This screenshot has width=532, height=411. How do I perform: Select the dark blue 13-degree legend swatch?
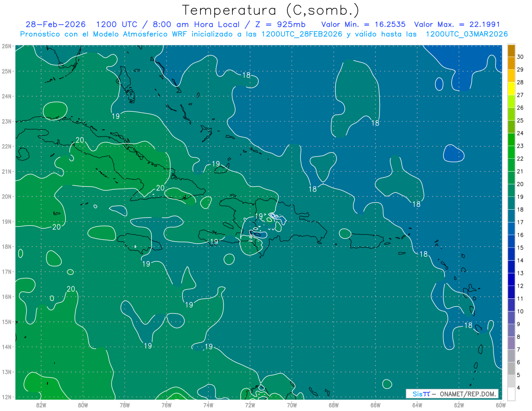tap(511, 267)
